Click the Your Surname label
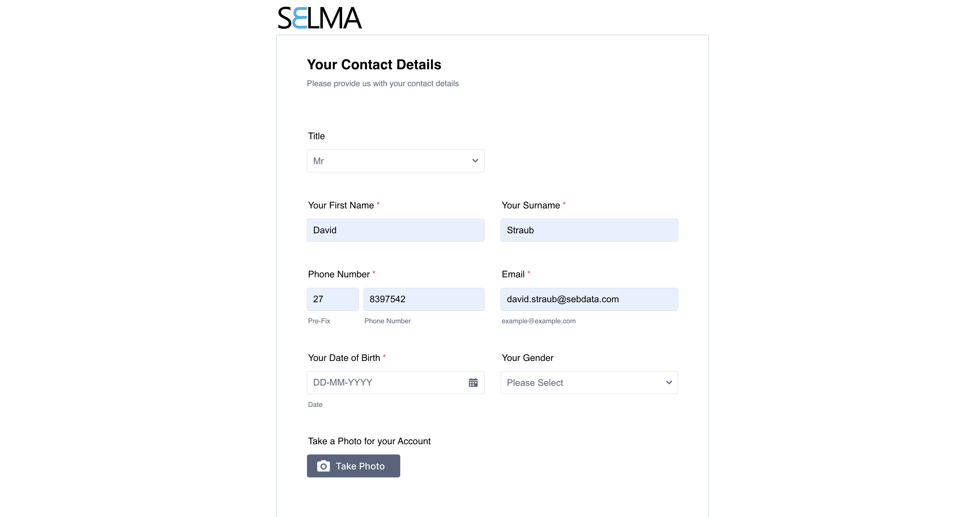This screenshot has height=517, width=980. click(x=531, y=205)
